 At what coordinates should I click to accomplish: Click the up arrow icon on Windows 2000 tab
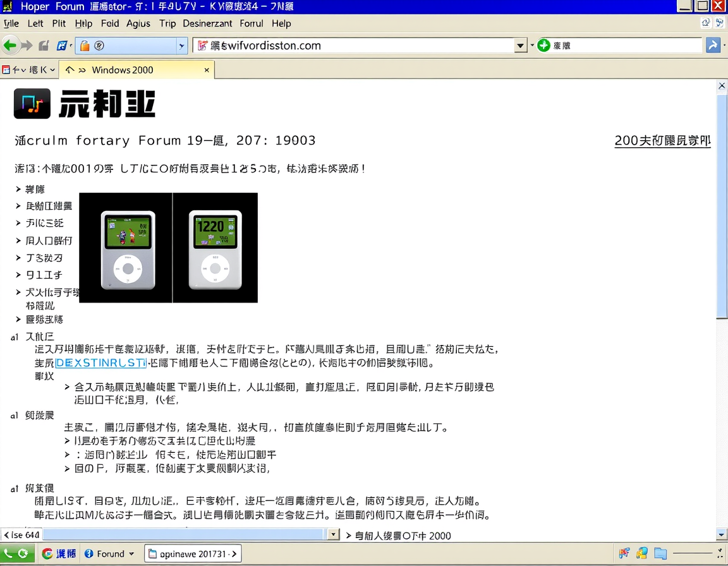click(x=70, y=70)
